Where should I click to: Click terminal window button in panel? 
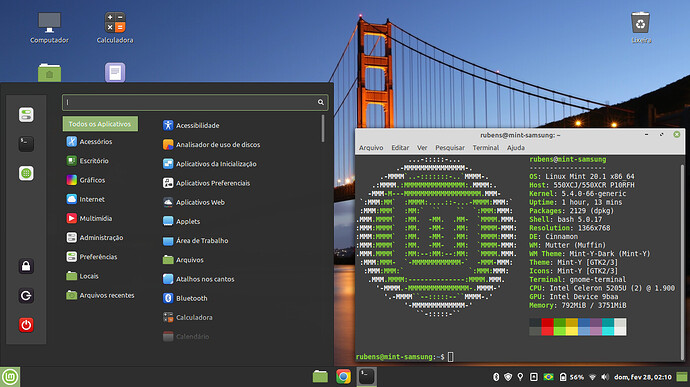click(x=366, y=377)
